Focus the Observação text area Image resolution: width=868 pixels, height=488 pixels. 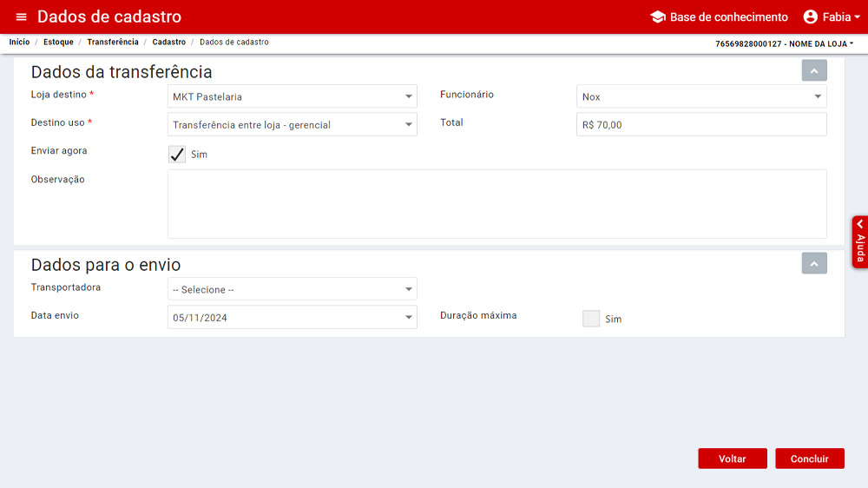(496, 204)
